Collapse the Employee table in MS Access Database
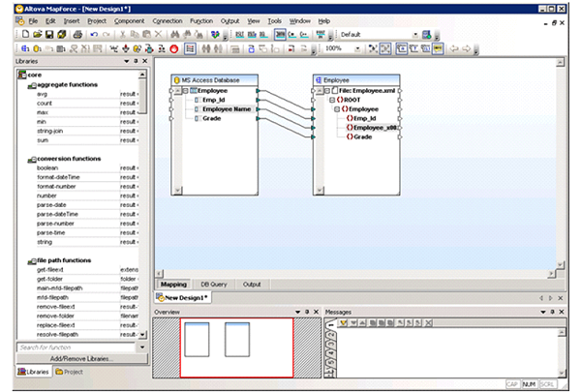Viewport: 581px width, 392px height. (186, 90)
